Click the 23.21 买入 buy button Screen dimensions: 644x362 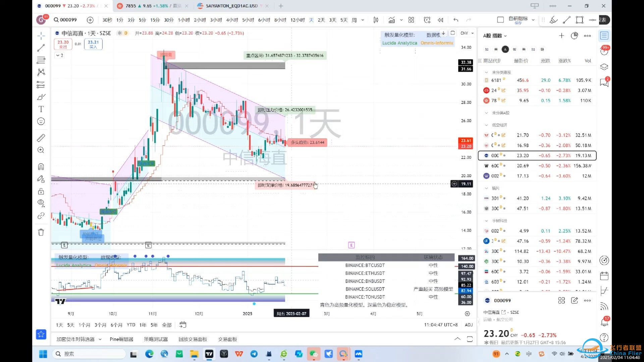(93, 44)
